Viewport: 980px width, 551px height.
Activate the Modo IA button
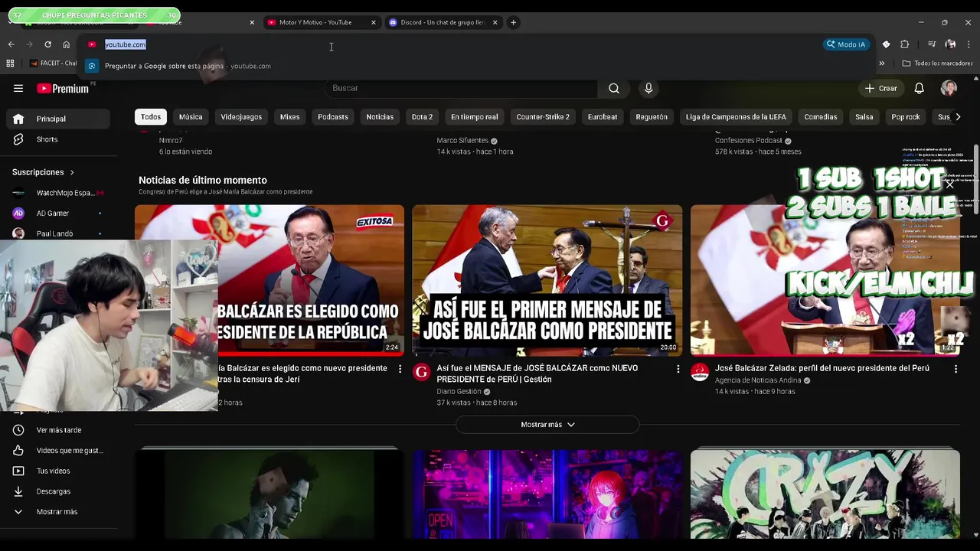(x=846, y=44)
